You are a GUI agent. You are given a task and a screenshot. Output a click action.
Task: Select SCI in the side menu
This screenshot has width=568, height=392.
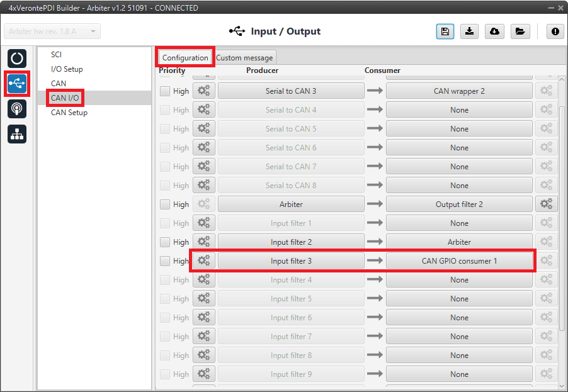tap(56, 55)
